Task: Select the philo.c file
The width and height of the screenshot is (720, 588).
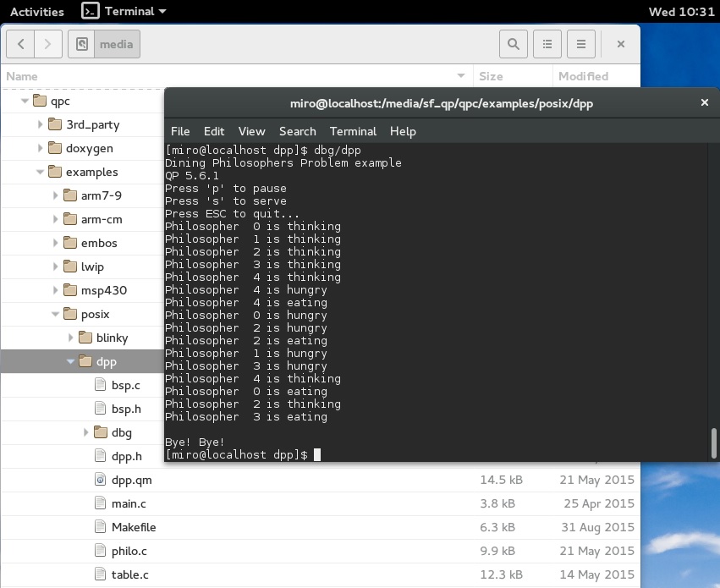Action: (129, 551)
